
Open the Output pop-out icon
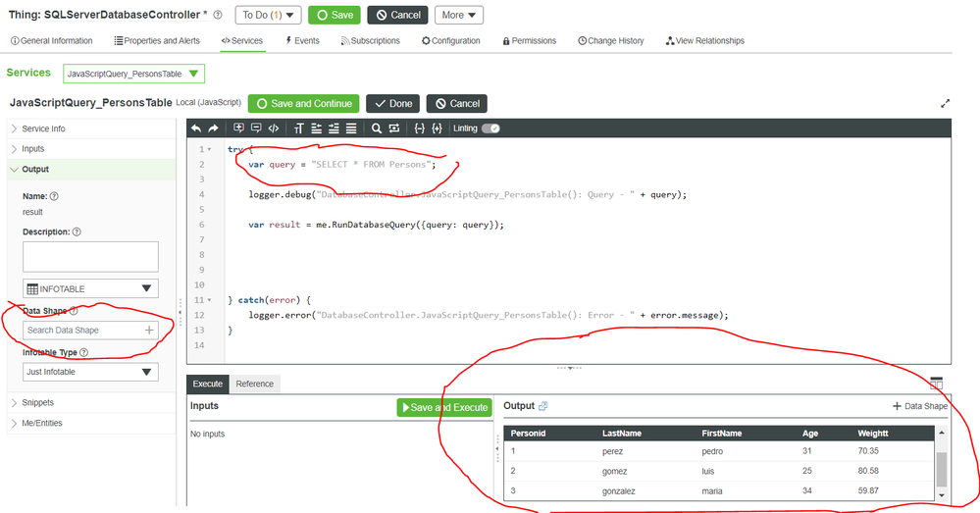(543, 406)
